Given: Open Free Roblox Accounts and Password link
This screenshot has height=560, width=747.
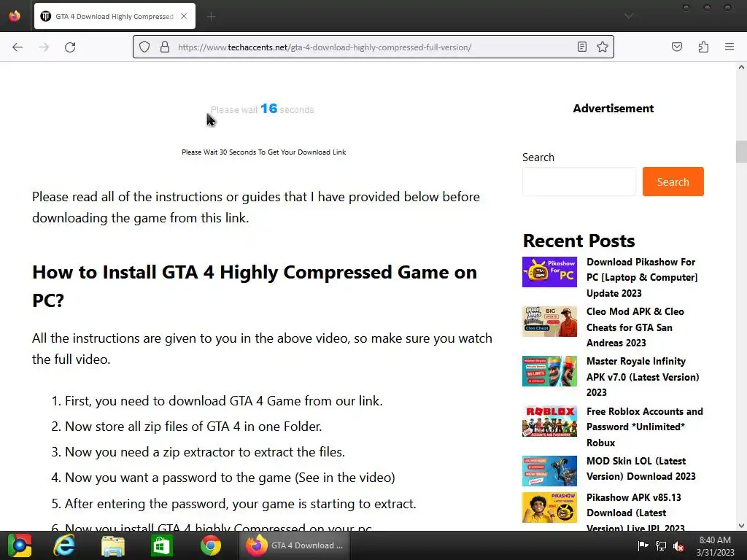Looking at the screenshot, I should (x=645, y=427).
